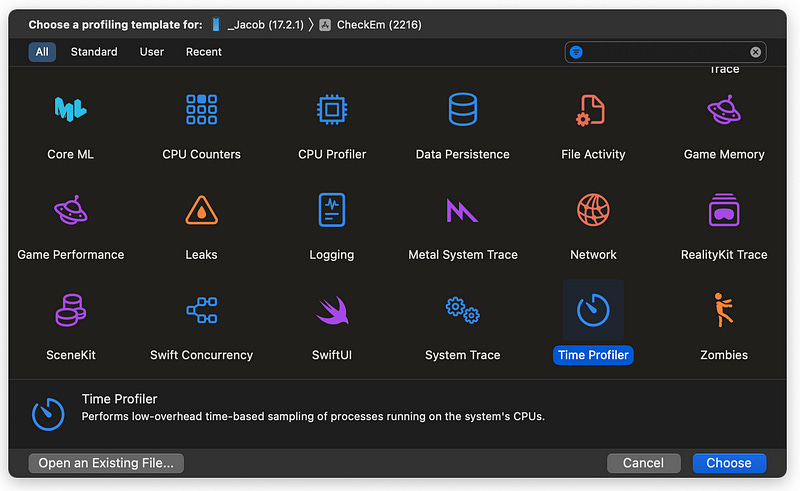Select the Network globe icon
The image size is (800, 491).
(593, 210)
